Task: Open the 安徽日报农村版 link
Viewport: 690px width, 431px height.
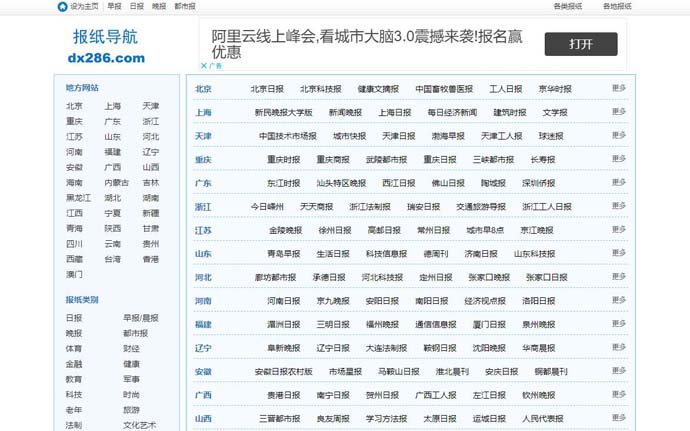Action: [283, 372]
